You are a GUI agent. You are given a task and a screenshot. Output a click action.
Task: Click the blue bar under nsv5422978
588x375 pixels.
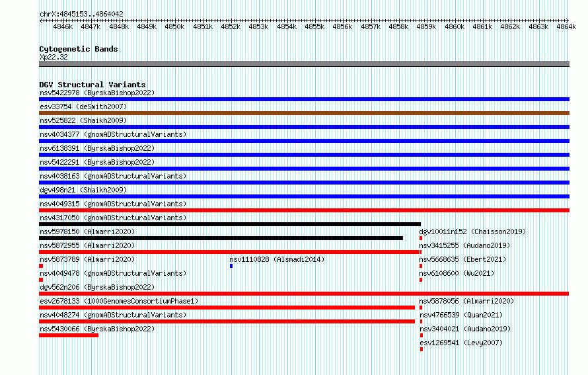304,99
